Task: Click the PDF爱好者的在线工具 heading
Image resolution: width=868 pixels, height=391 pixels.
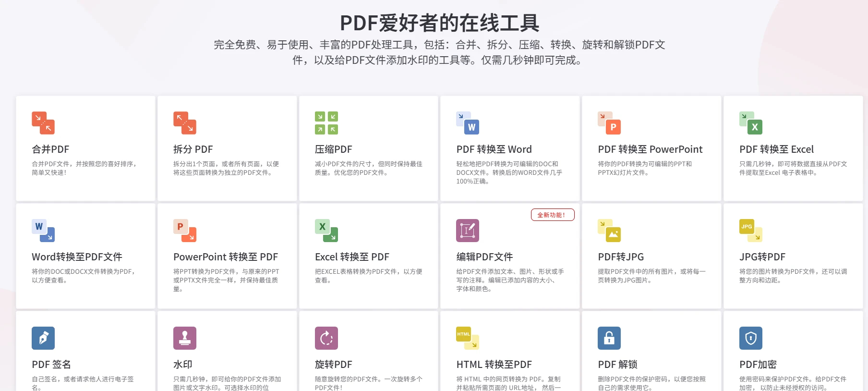Action: [439, 23]
